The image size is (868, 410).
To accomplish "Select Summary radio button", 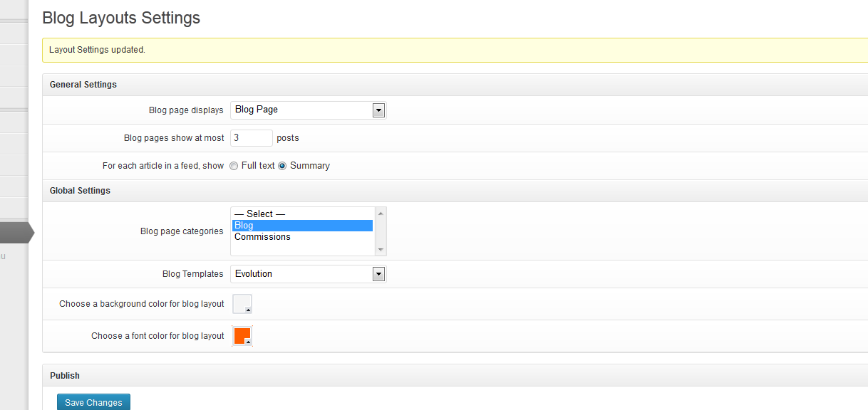I will click(282, 166).
